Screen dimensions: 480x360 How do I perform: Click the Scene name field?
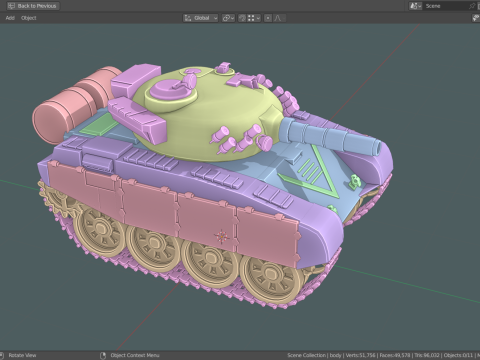point(445,6)
